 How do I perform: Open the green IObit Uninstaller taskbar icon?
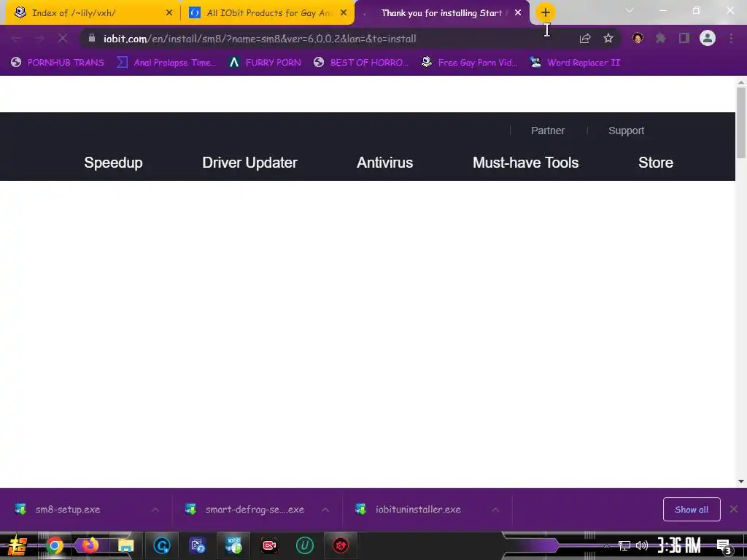click(x=305, y=545)
